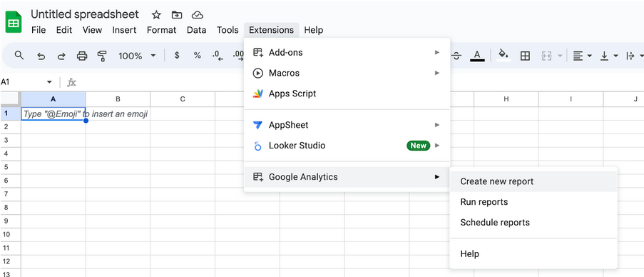Select column B header

pos(118,99)
